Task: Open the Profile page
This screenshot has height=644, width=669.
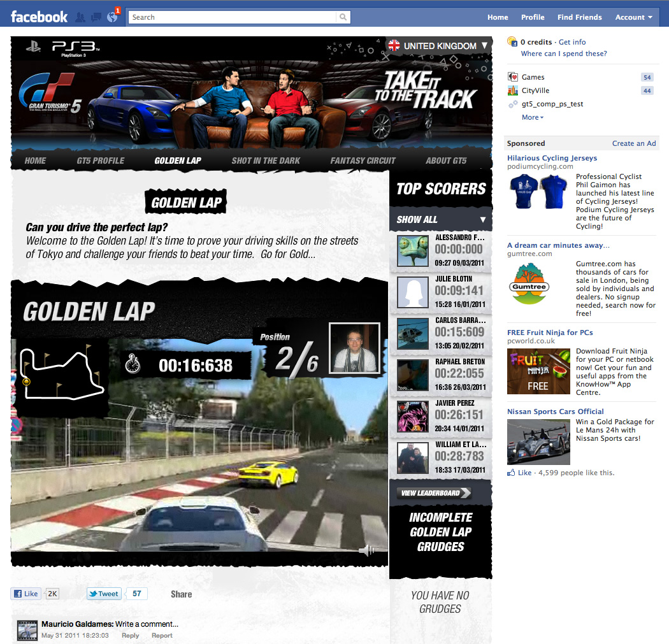Action: pyautogui.click(x=533, y=17)
